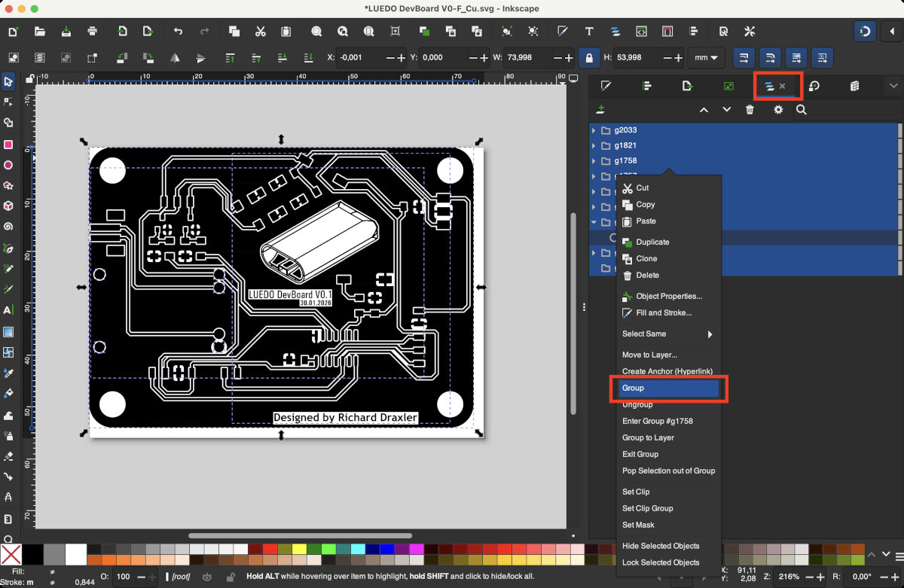Select the Text tool in toolbox
Viewport: 904px width, 588px height.
[x=8, y=310]
